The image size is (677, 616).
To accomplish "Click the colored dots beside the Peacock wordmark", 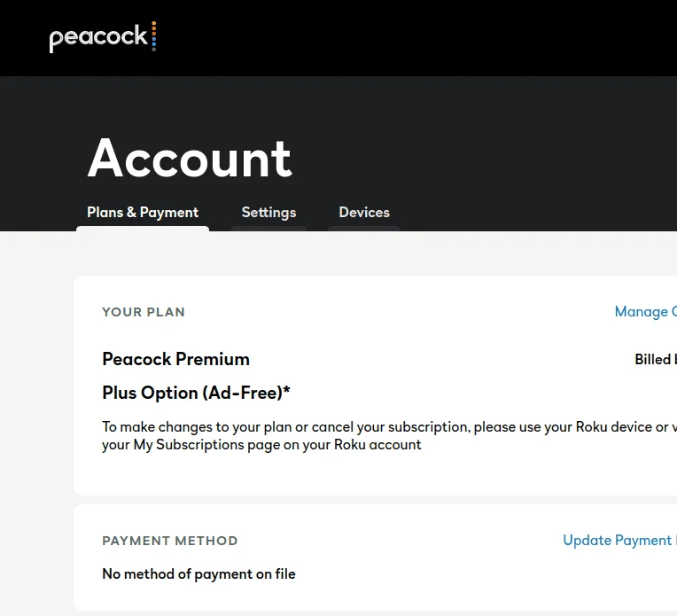I will coord(153,36).
